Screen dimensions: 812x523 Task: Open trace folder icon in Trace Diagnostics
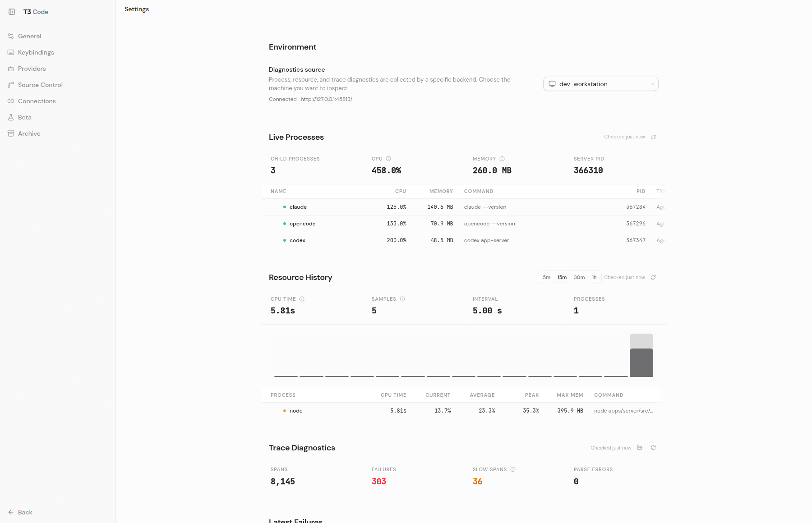point(640,448)
